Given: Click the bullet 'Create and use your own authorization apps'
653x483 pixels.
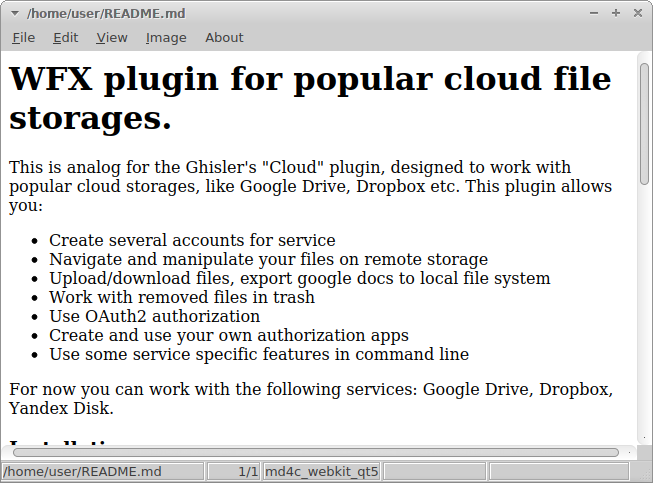Looking at the screenshot, I should 229,336.
